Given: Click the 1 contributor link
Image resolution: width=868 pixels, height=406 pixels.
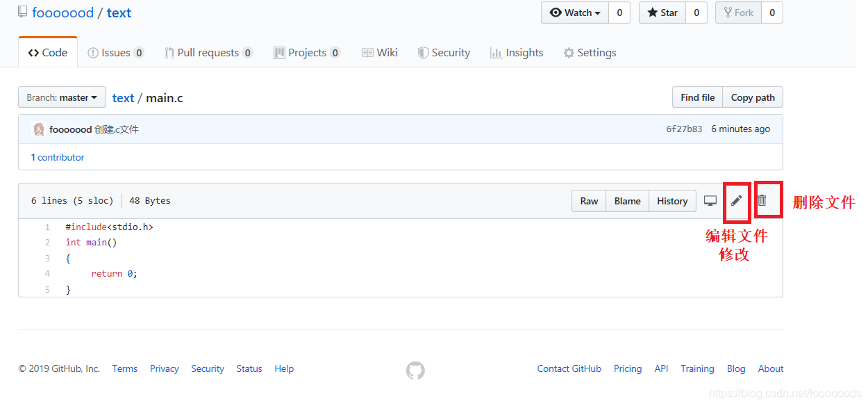Looking at the screenshot, I should [x=58, y=157].
